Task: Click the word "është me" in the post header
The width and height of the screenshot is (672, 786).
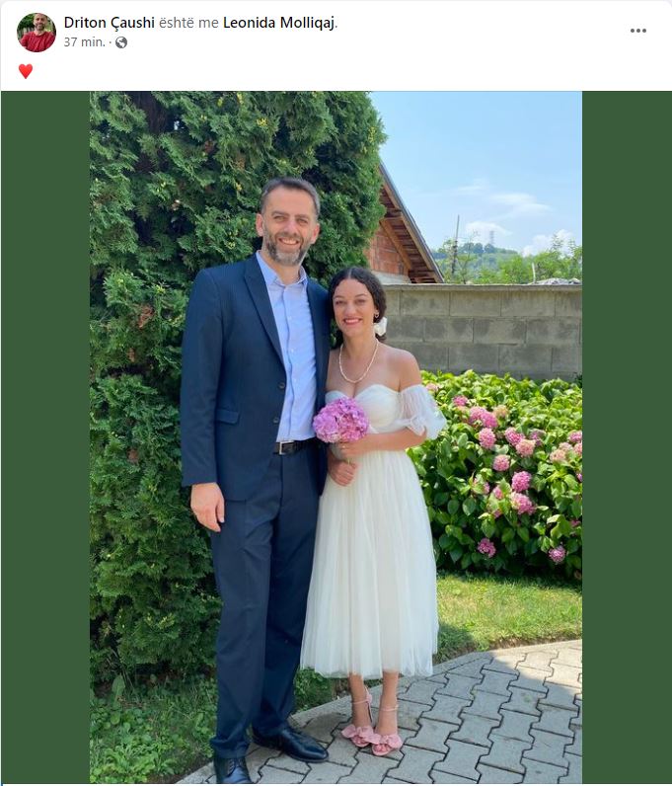Action: (188, 23)
